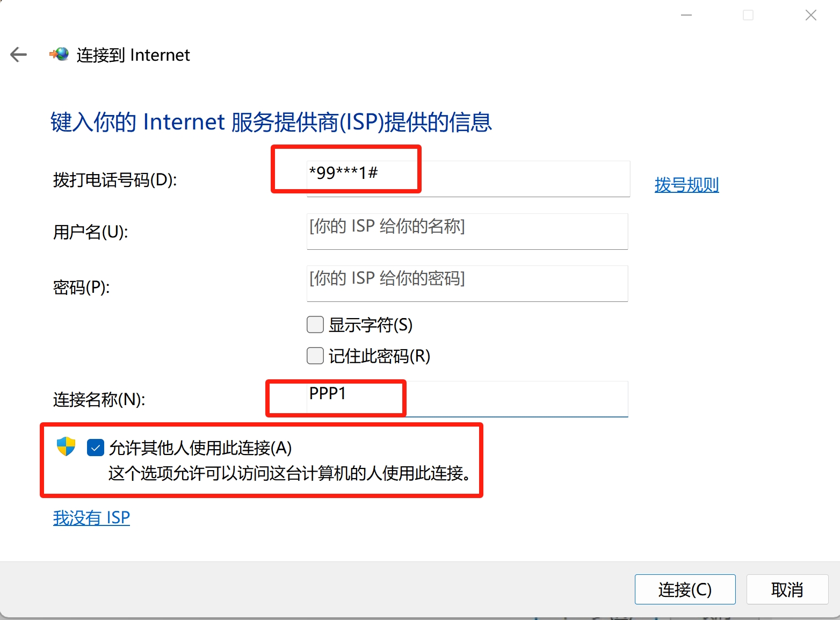This screenshot has height=620, width=840.
Task: Go back with the arrow icon
Action: [18, 54]
